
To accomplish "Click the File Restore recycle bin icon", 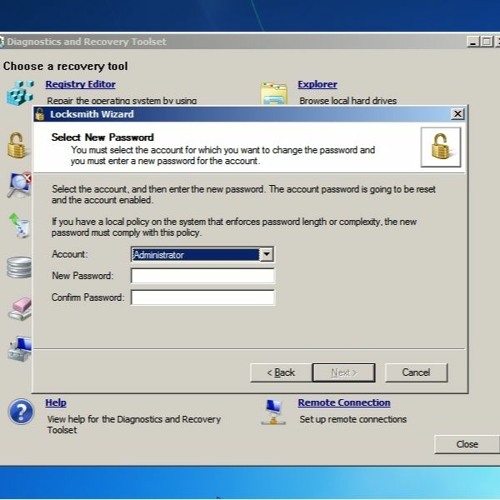I will click(x=19, y=225).
